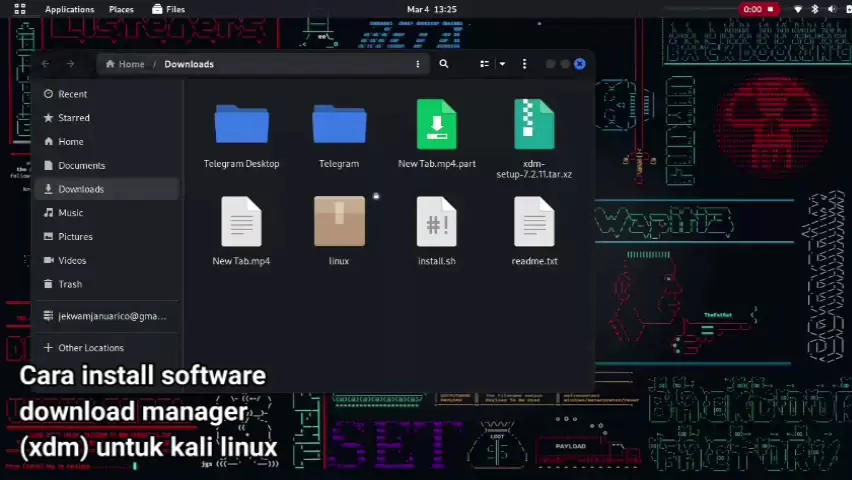
Task: Select the install.sh script file
Action: [436, 224]
